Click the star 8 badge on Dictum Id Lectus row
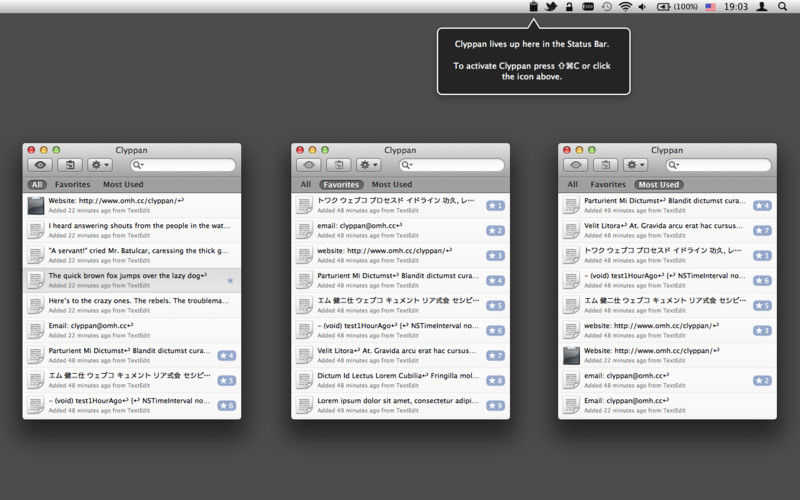800x500 pixels. [495, 381]
